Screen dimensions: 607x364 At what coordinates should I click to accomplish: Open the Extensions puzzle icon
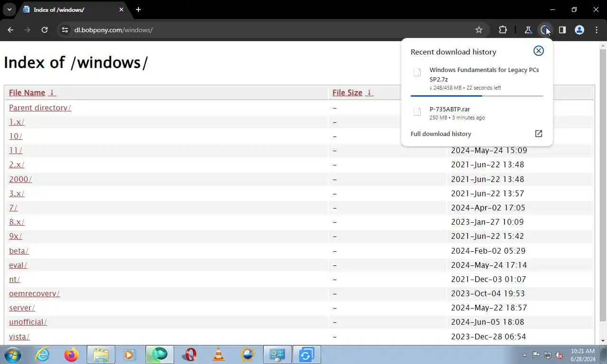[x=503, y=30]
